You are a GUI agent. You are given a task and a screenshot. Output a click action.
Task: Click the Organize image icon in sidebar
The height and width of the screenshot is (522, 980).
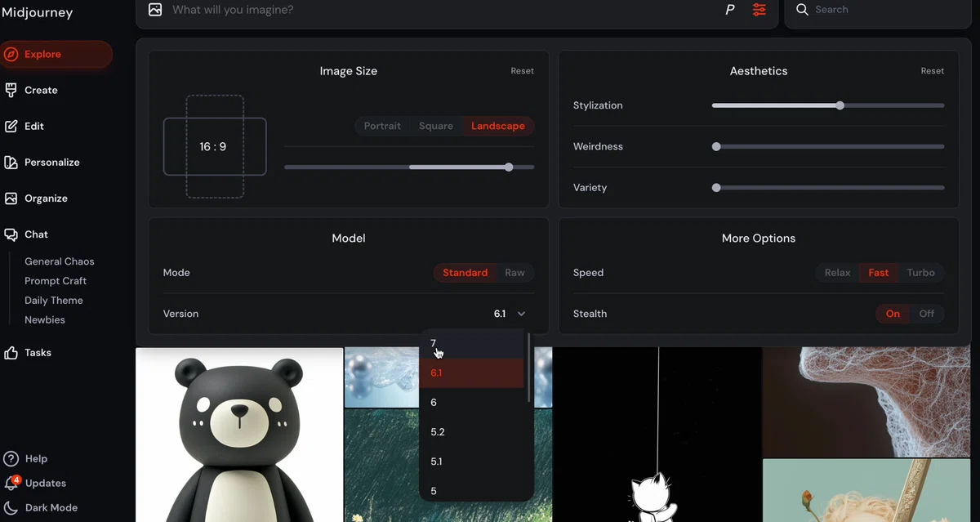11,198
